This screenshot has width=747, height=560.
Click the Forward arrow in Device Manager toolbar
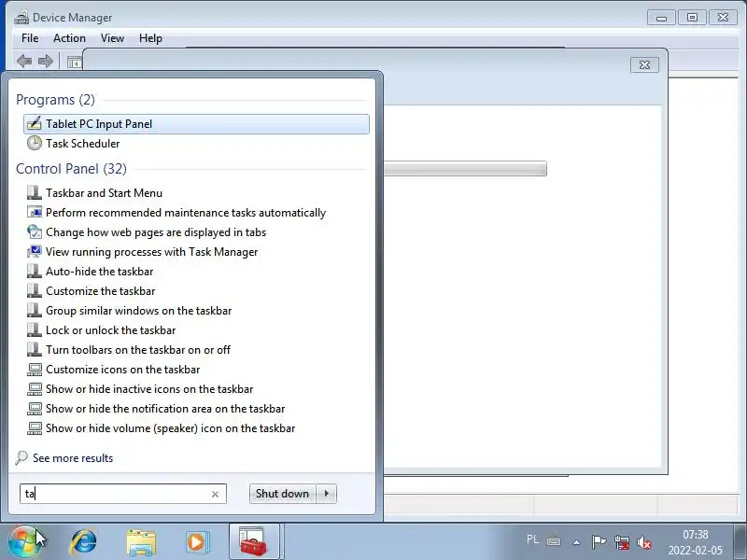point(46,61)
